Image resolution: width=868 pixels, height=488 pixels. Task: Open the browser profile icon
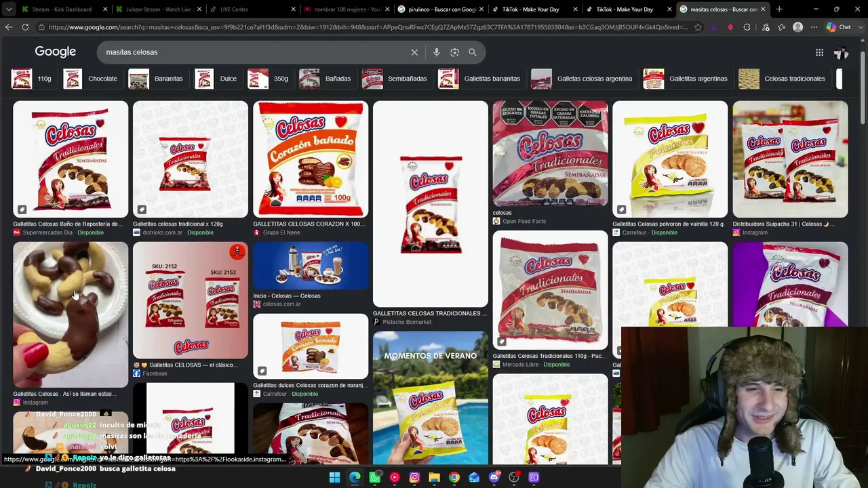798,27
